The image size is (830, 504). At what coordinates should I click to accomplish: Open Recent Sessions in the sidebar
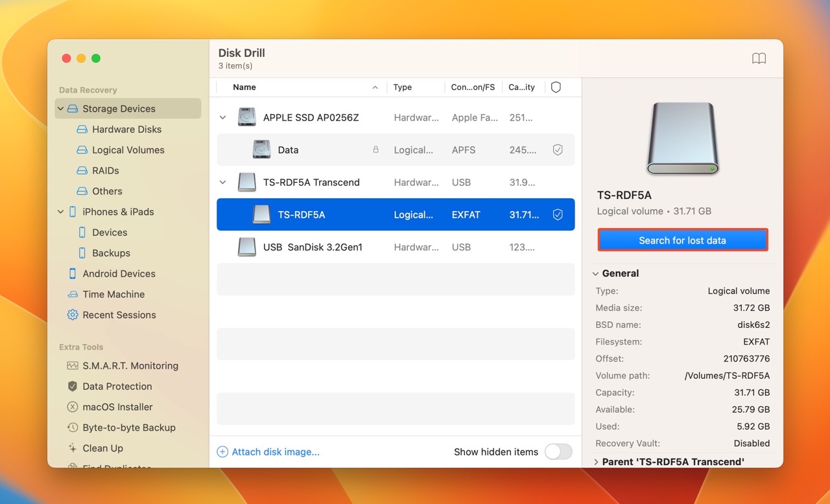(x=119, y=315)
